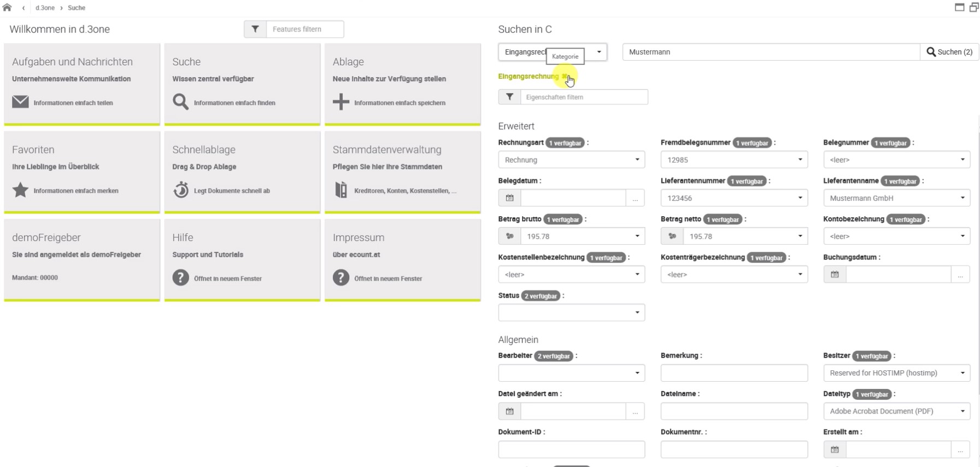Open the demoFreigeber tile
The height and width of the screenshot is (467, 980).
click(82, 259)
